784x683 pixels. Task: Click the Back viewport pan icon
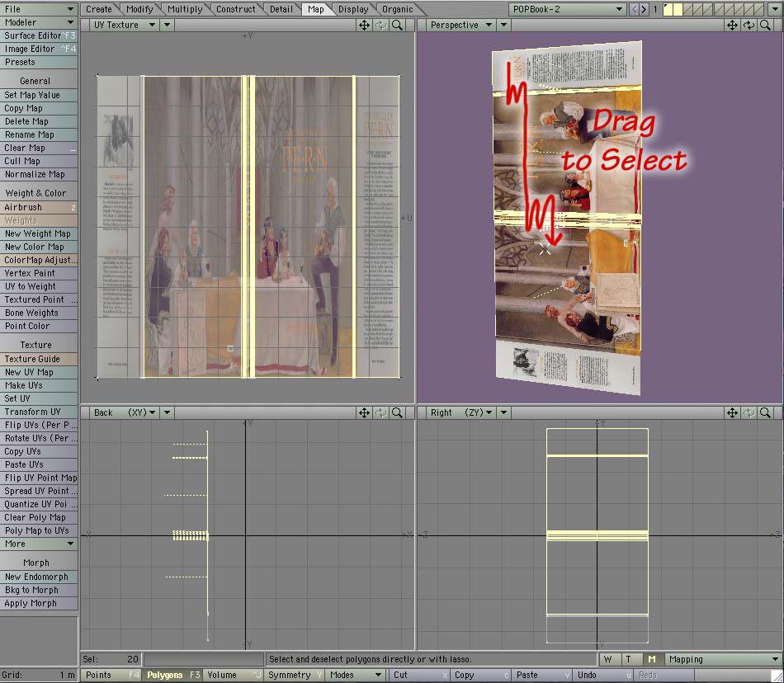point(364,412)
